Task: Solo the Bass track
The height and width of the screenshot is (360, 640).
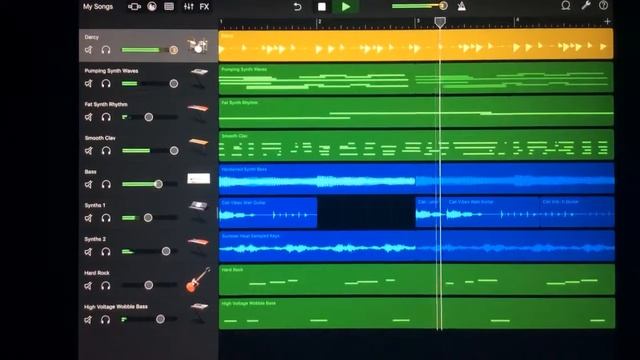Action: tap(106, 184)
